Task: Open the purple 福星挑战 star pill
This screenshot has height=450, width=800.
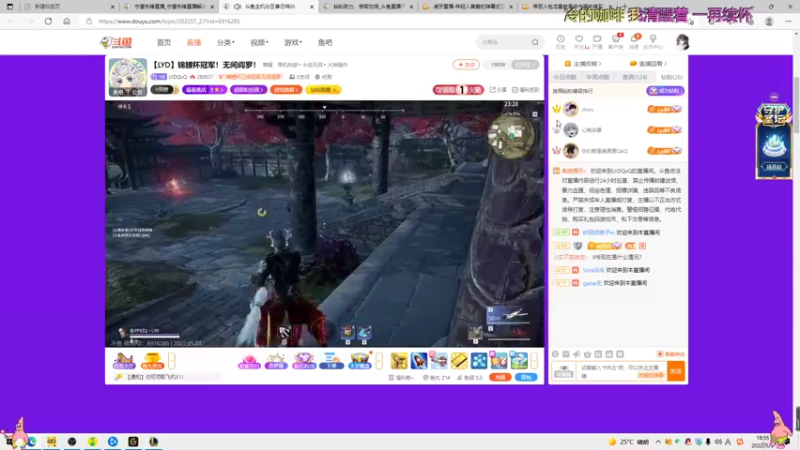Action: [204, 90]
